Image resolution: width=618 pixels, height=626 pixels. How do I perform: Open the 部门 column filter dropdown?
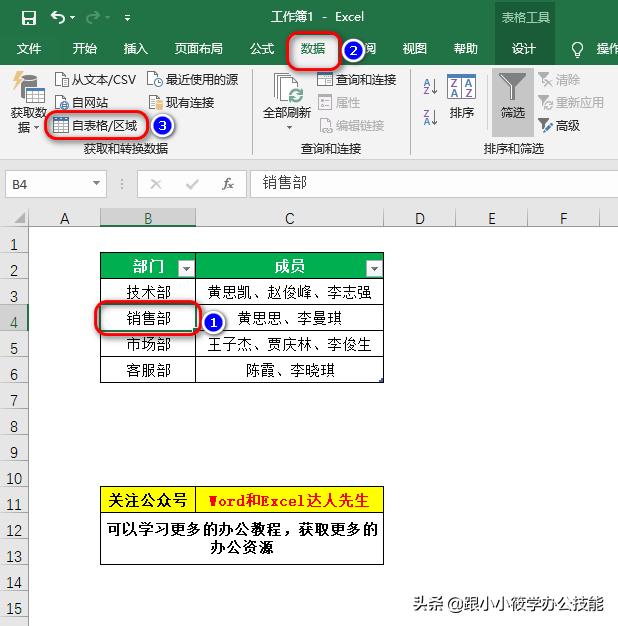186,269
